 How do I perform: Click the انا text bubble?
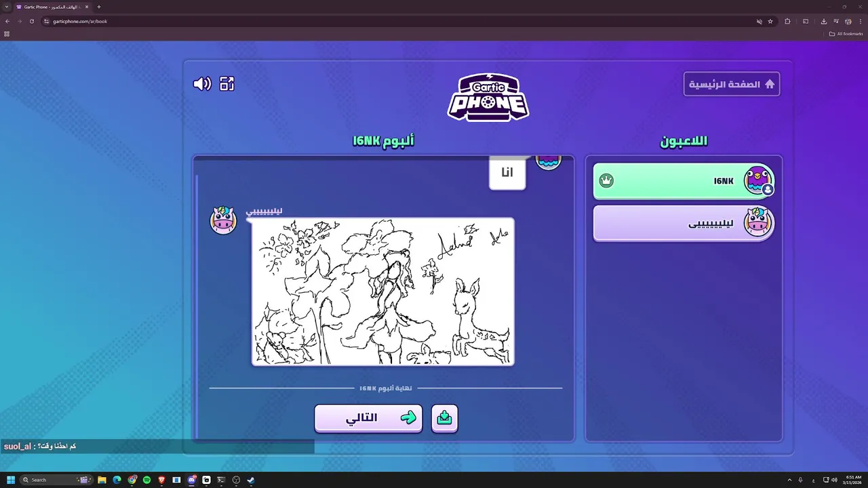507,172
